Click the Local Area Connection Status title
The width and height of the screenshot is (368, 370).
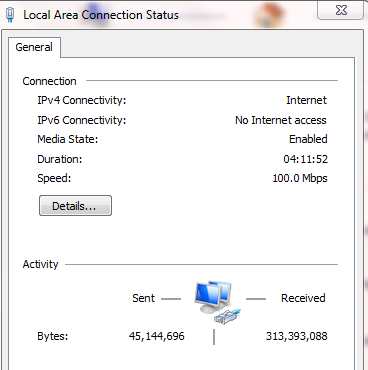(x=101, y=15)
